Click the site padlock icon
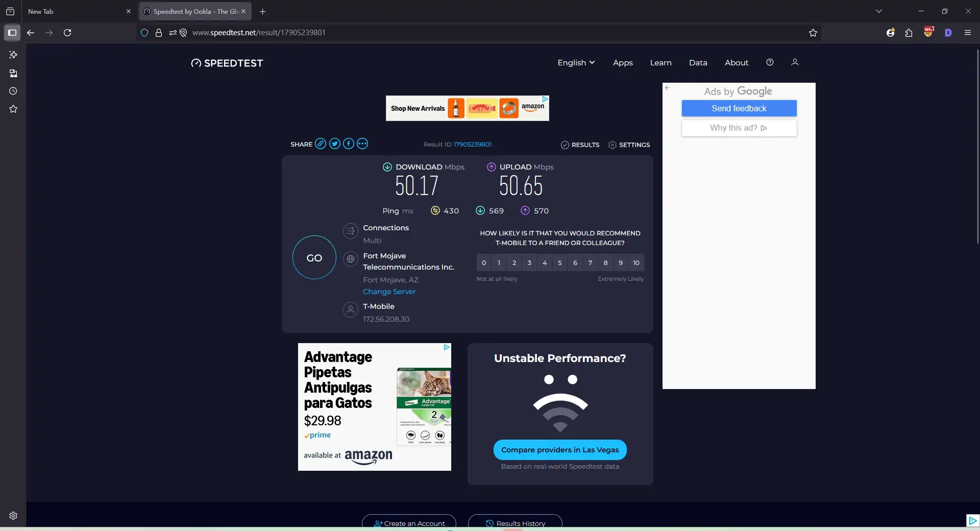This screenshot has width=980, height=531. 159,33
